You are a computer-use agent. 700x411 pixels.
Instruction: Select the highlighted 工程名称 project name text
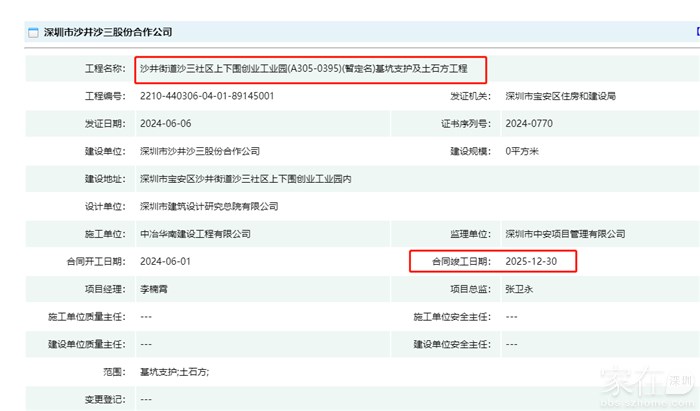tap(310, 69)
